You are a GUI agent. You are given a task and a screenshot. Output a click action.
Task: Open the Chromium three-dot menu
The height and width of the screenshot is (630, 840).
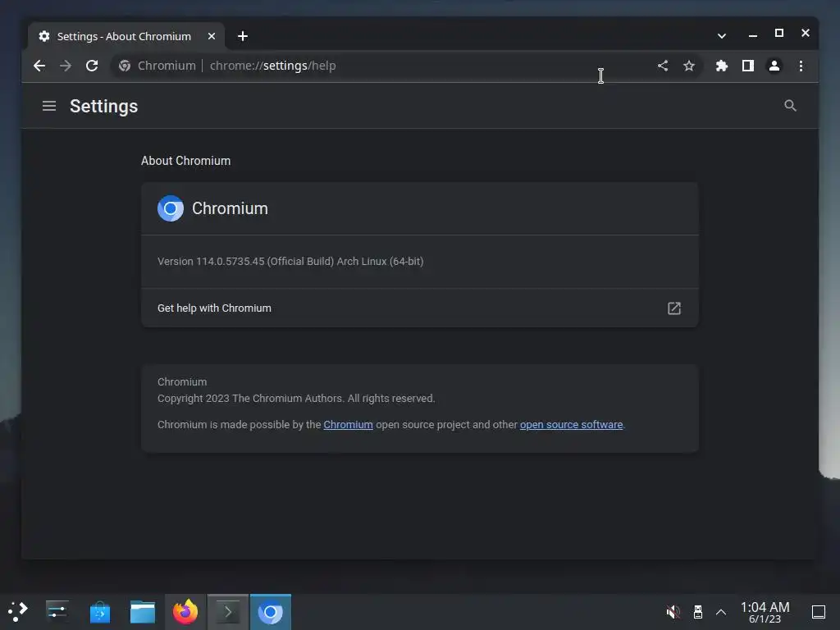pos(801,66)
